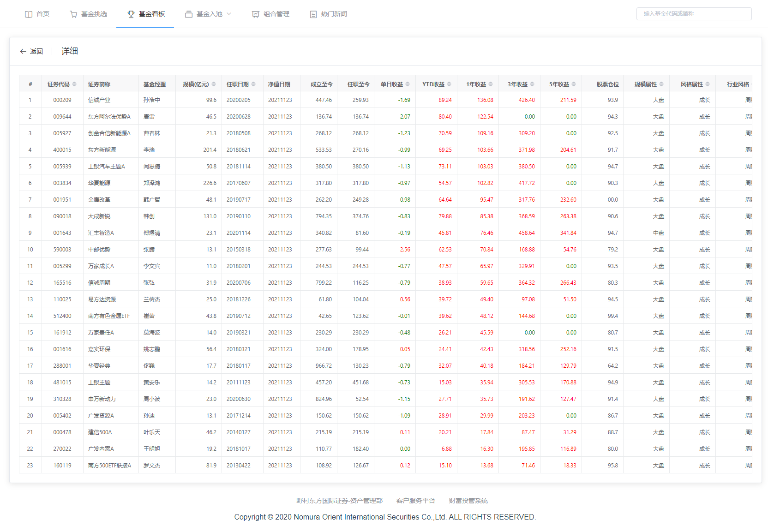Click fund name 工银汽车主题A
768x532 pixels.
(x=107, y=167)
